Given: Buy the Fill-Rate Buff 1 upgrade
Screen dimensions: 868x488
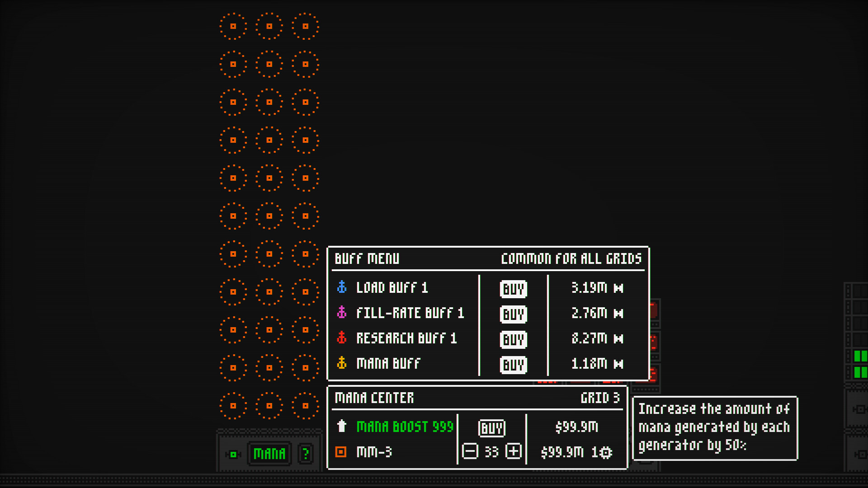Looking at the screenshot, I should 513,314.
